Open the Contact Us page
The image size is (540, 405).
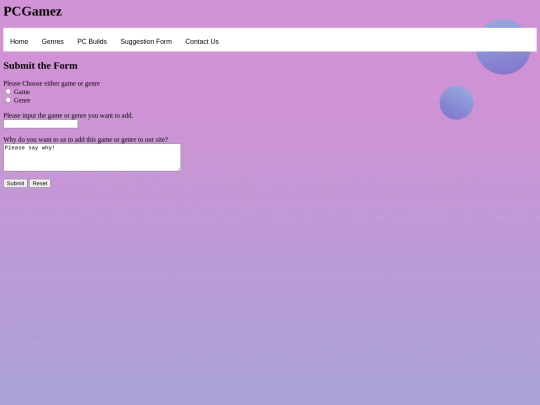(x=202, y=41)
